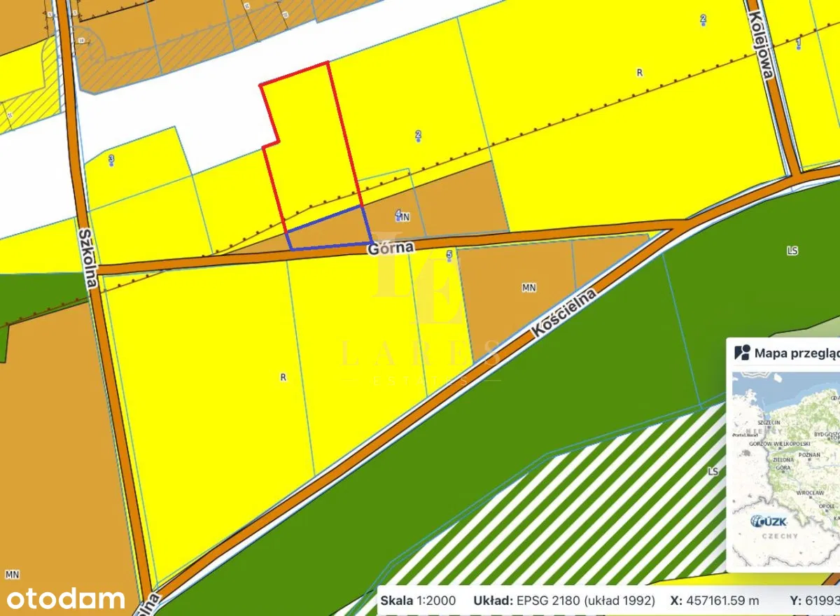Select the blue-outlined brown plot

tap(328, 230)
